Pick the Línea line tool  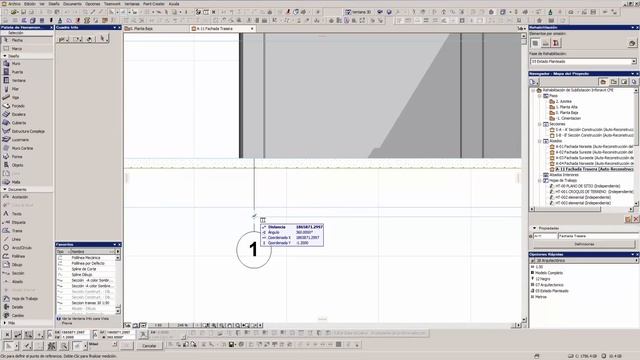click(27, 239)
